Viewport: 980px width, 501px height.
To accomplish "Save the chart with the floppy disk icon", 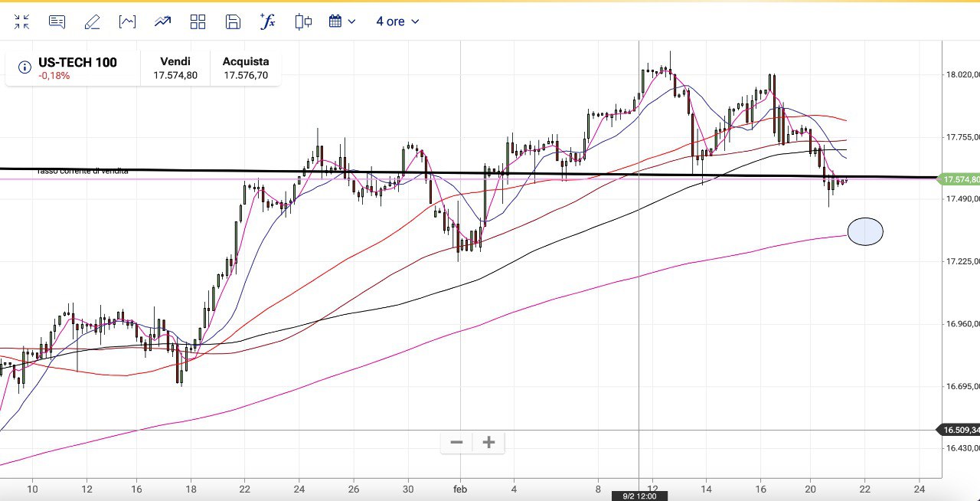I will pyautogui.click(x=234, y=21).
